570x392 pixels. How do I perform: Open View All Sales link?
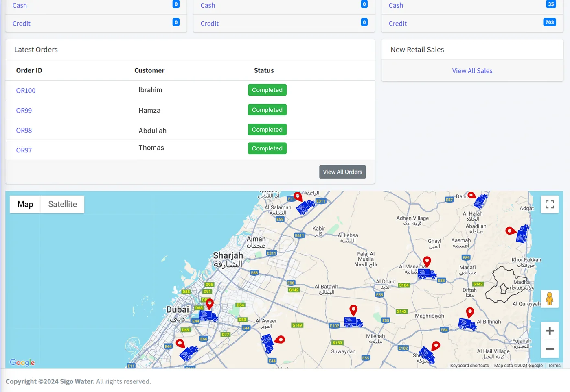tap(472, 71)
